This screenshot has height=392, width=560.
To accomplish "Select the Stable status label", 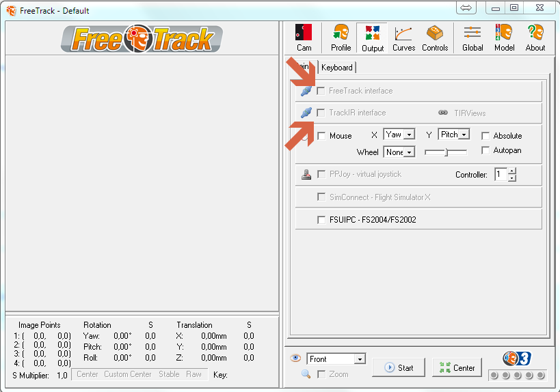I will [x=169, y=374].
